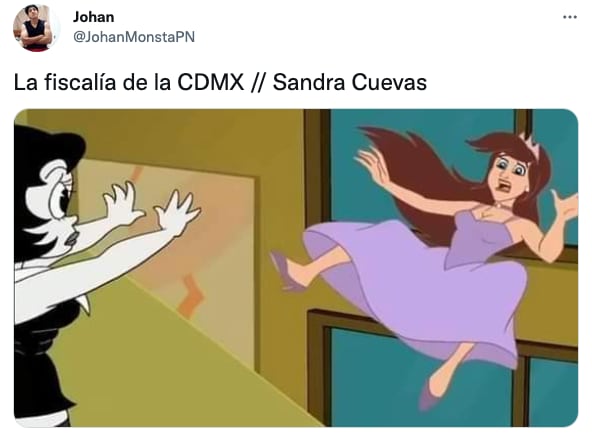Click the princess's shocked face
The height and width of the screenshot is (442, 592).
coord(510,173)
